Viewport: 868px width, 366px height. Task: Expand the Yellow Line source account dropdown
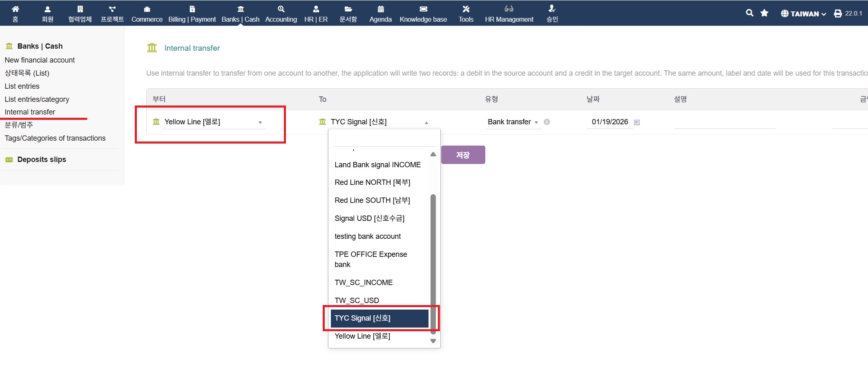260,122
